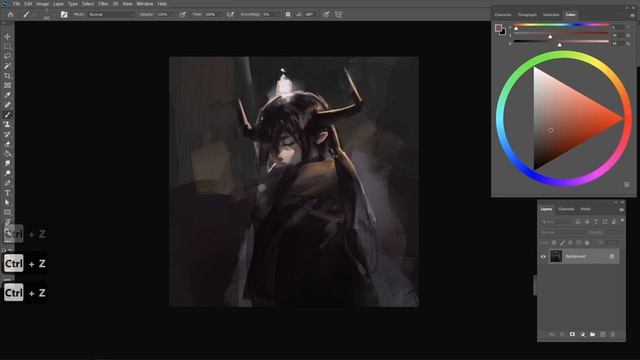
Task: Select the Rectangular Marquee tool
Action: (x=7, y=46)
